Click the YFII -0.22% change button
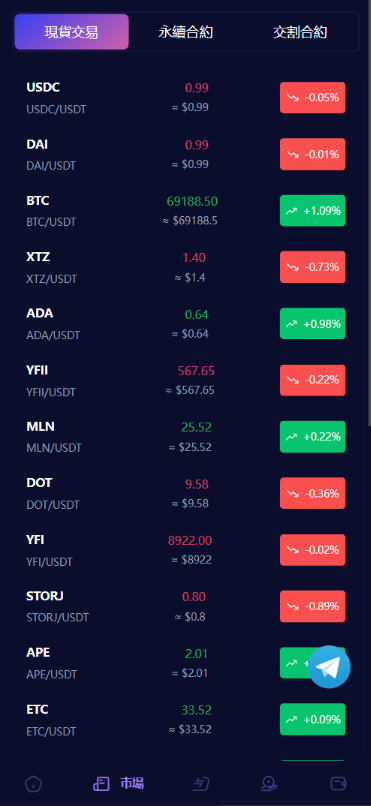 pos(312,380)
